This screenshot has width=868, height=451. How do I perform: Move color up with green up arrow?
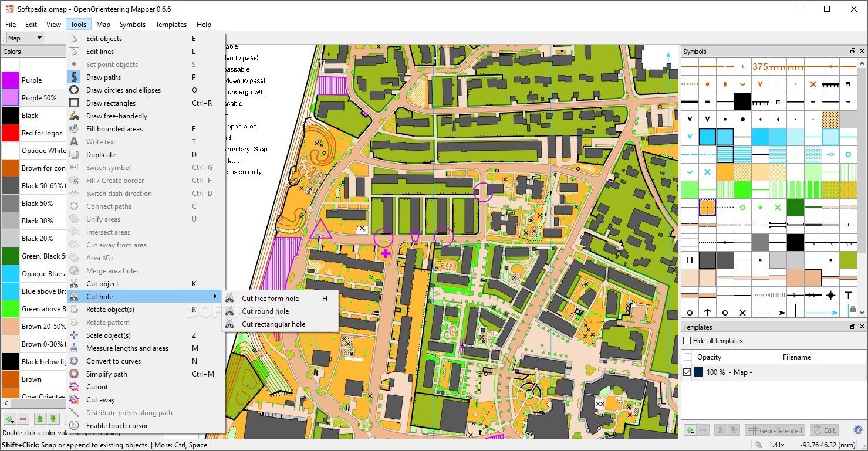point(39,419)
